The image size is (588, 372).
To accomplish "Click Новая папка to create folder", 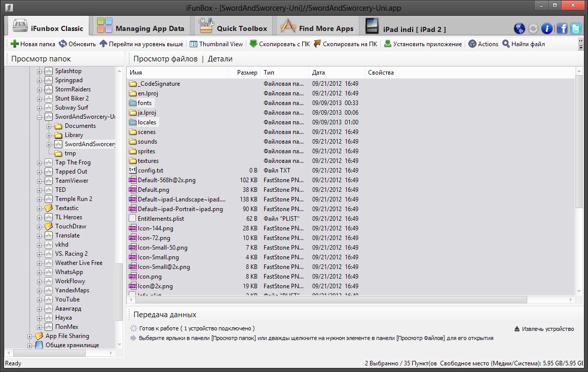I will point(33,44).
